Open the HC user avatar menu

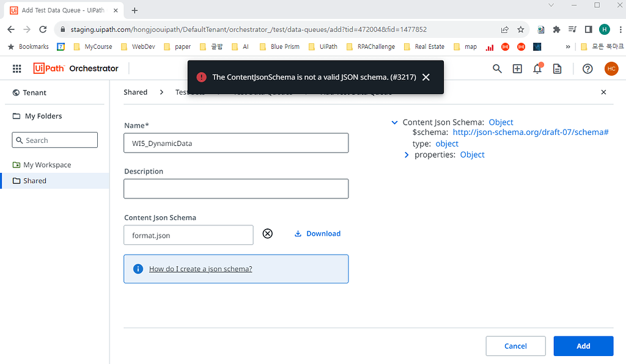pos(611,68)
